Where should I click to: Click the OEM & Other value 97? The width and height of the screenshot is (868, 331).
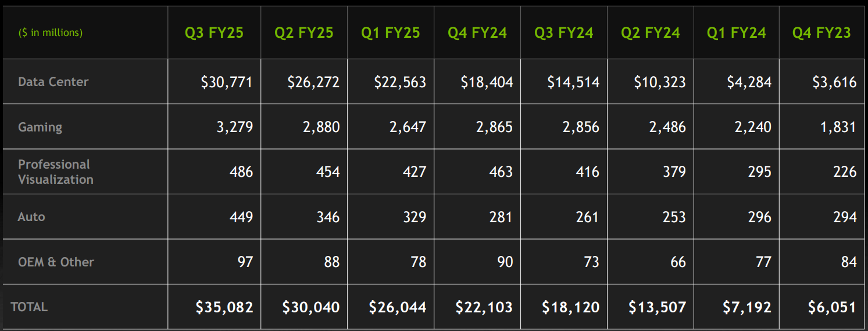coord(245,262)
